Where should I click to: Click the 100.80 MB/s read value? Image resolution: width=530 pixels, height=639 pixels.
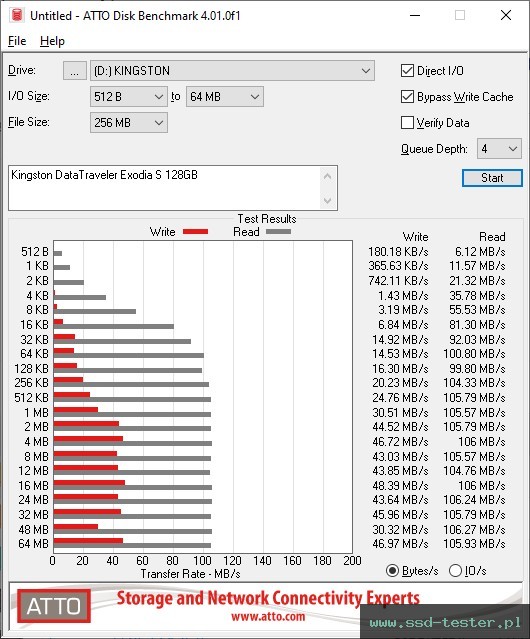click(474, 354)
